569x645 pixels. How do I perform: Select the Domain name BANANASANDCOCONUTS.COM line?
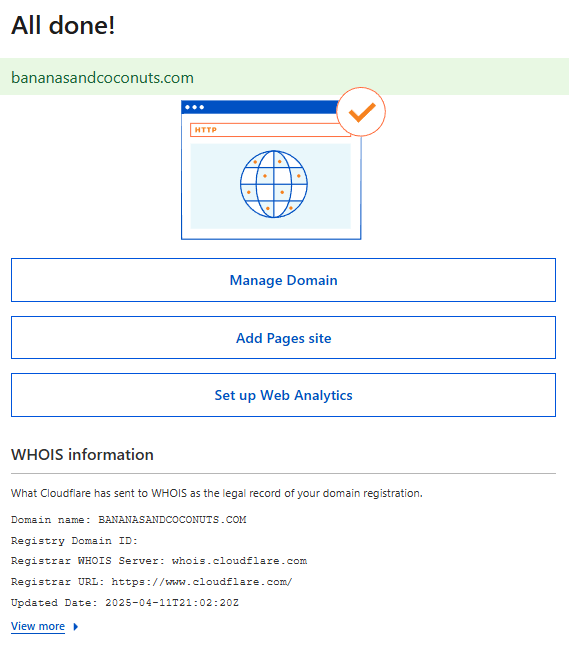tap(129, 520)
